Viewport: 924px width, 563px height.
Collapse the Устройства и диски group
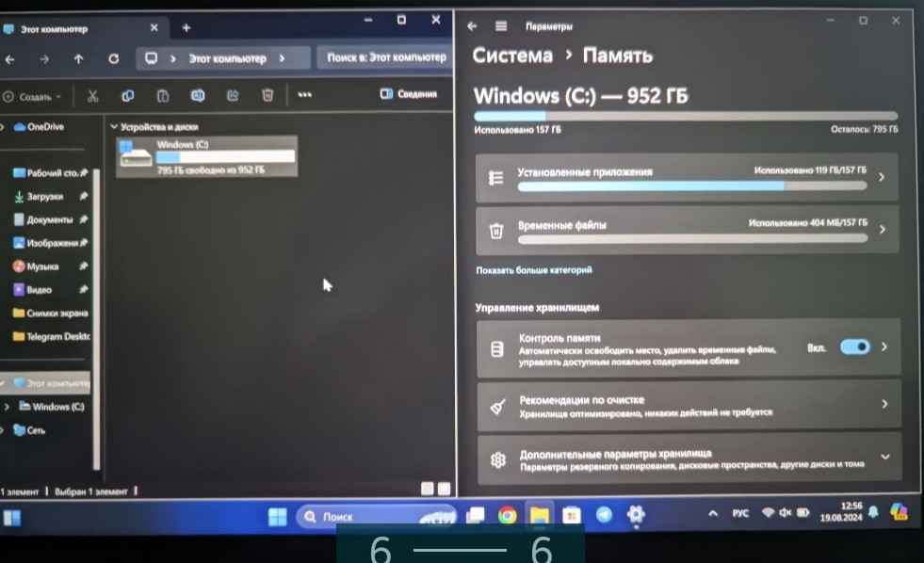pos(114,126)
